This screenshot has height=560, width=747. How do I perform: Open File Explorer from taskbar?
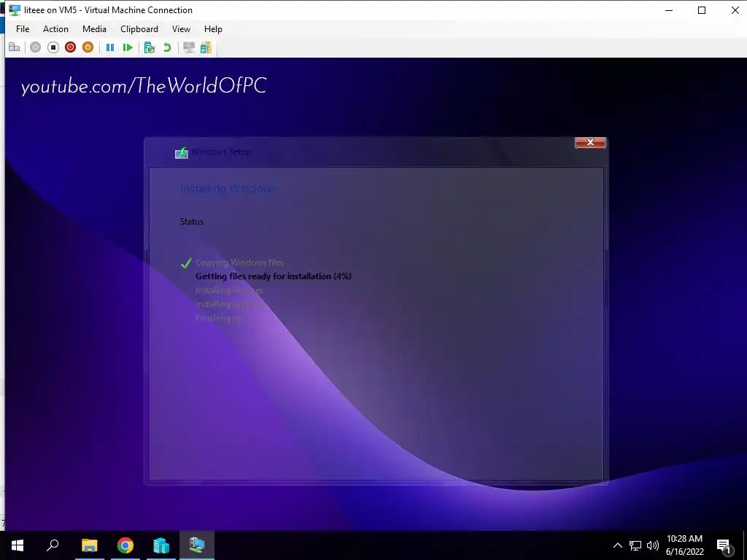pyautogui.click(x=89, y=545)
